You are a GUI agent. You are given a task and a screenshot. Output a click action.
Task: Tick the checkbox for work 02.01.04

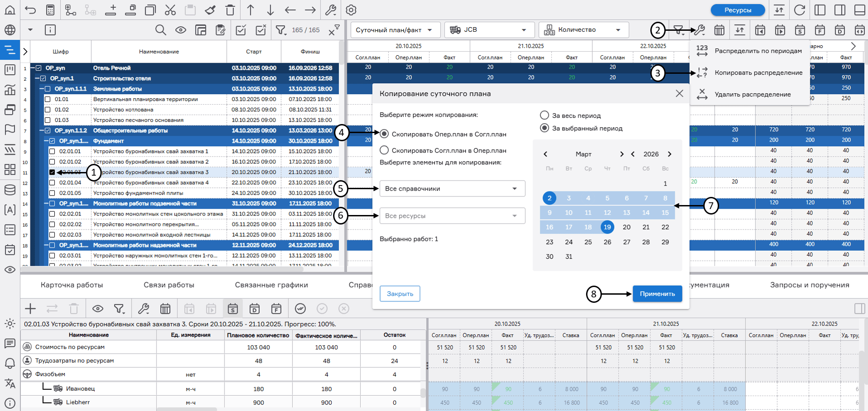coord(52,182)
